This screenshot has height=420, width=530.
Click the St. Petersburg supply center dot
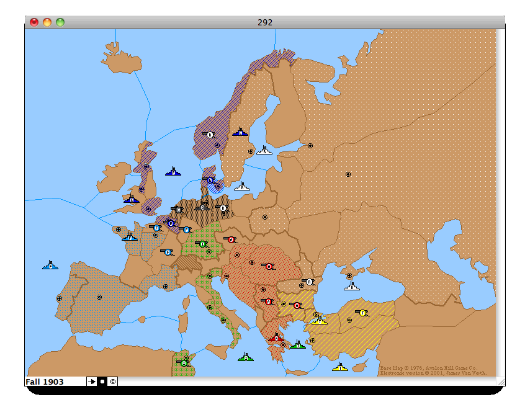click(x=310, y=146)
